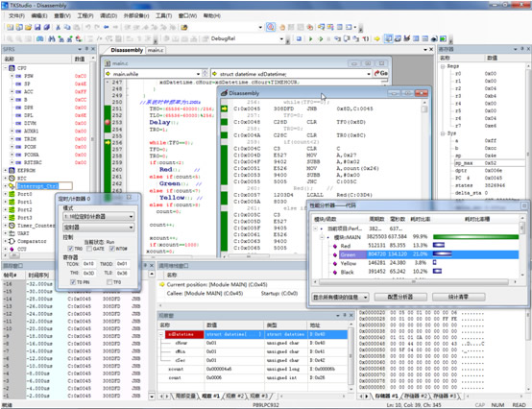The height and width of the screenshot is (409, 532).
Task: Toggle the INT0# checkbox in timer dialog
Action: point(112,249)
